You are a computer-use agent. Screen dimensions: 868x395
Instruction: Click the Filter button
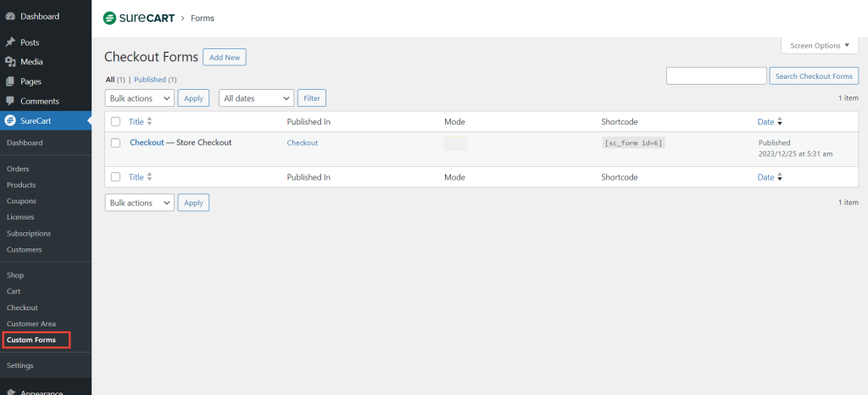tap(312, 98)
